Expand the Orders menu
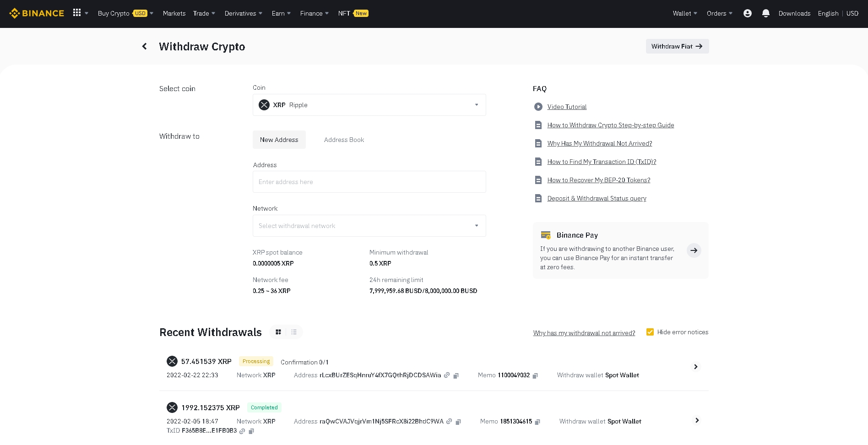Image resolution: width=868 pixels, height=445 pixels. click(x=720, y=13)
